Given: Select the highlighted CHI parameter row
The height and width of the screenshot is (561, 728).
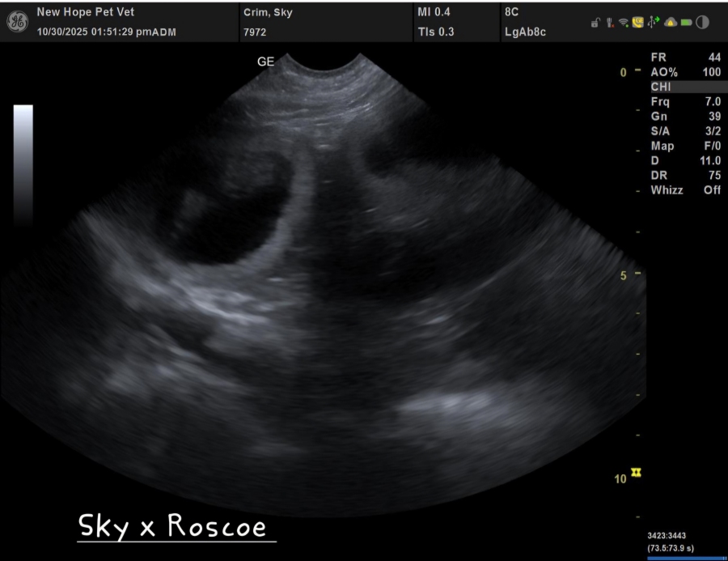Looking at the screenshot, I should (685, 87).
